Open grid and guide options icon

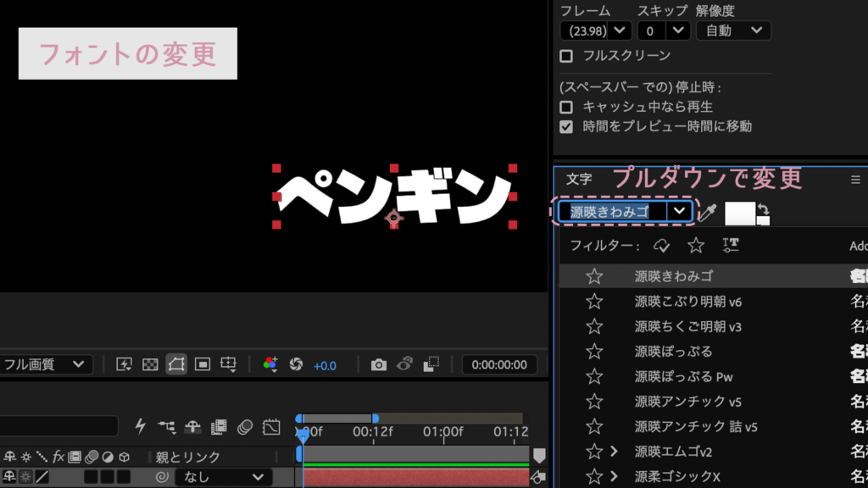228,364
